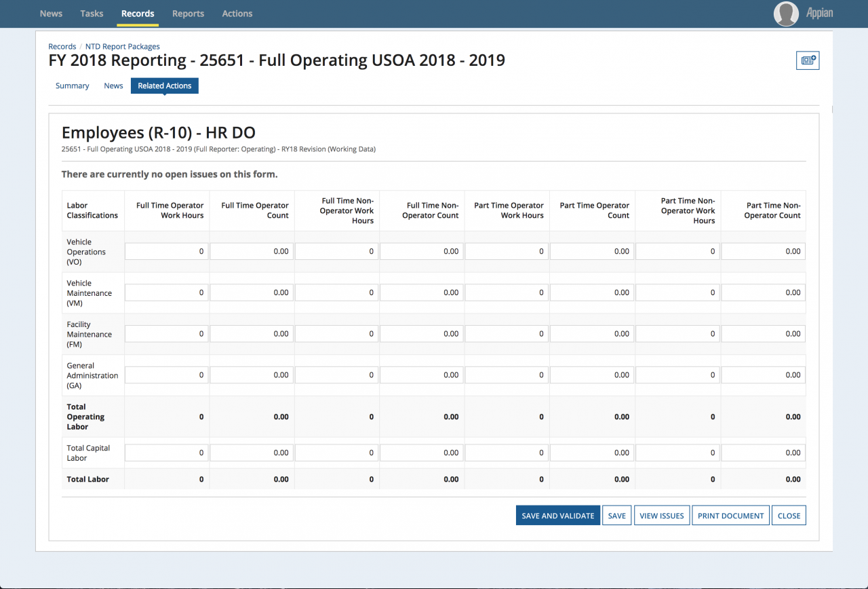Edit Total Capital Labor Full Time Operator Count

(252, 453)
